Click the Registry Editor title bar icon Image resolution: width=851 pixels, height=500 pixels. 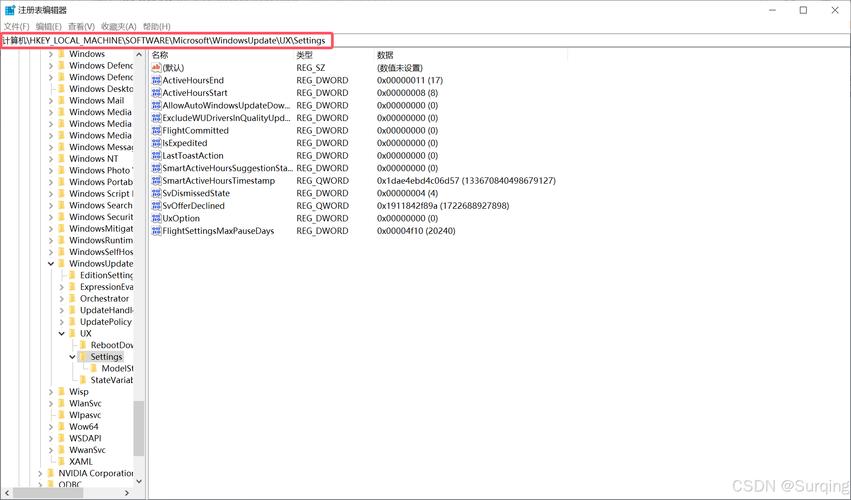[10, 10]
